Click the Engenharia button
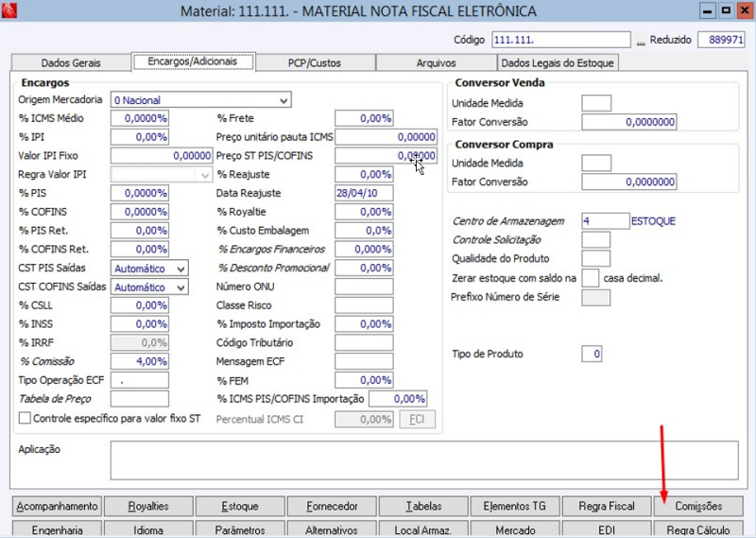This screenshot has width=756, height=538. tap(57, 529)
